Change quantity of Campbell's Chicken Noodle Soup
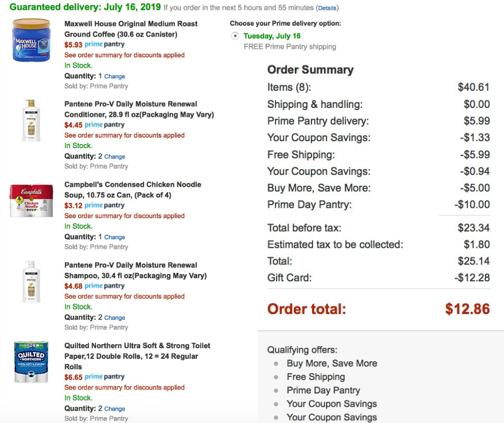 pyautogui.click(x=114, y=237)
